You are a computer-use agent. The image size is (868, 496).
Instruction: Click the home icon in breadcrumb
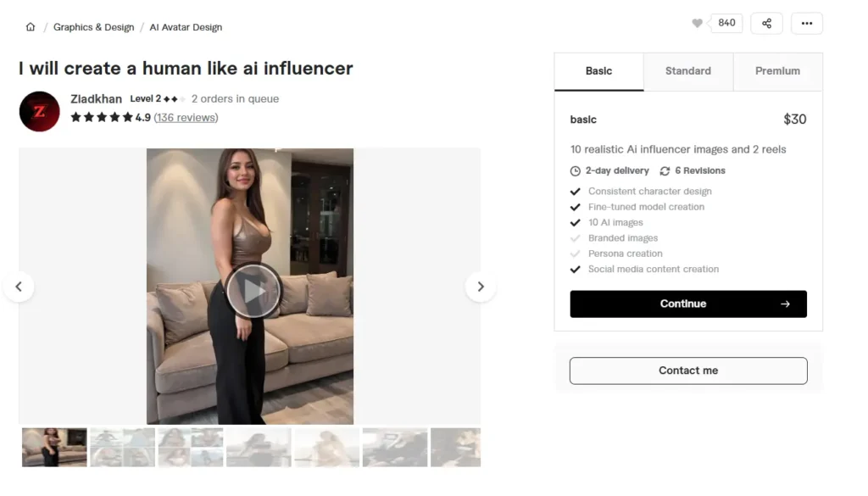31,27
